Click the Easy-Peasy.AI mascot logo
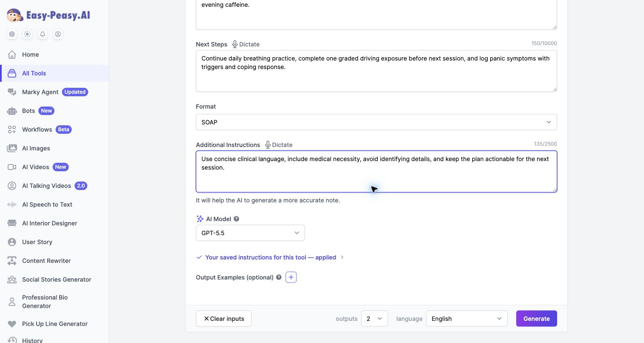The height and width of the screenshot is (343, 644). coord(15,16)
